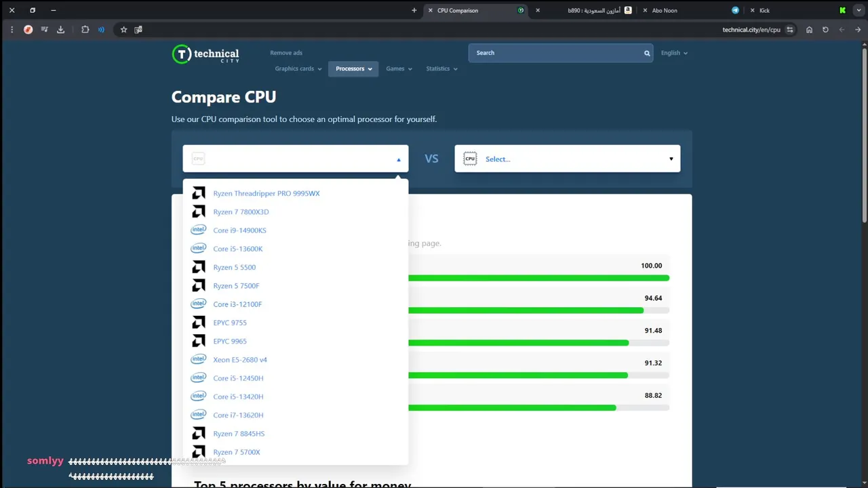Screen dimensions: 868x488
Task: Open the Processors menu
Action: [353, 68]
